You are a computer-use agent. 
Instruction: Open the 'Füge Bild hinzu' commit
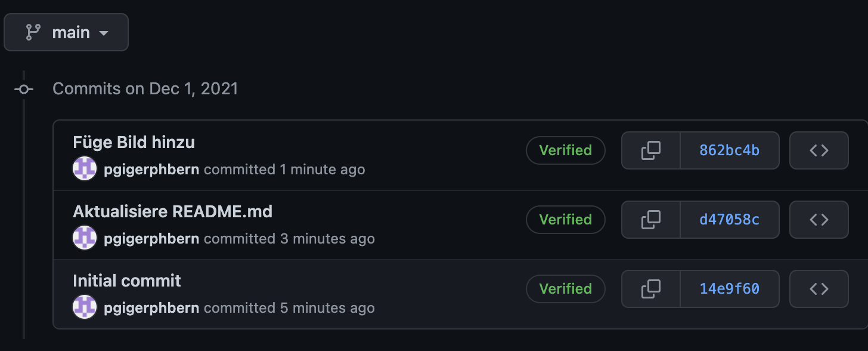pos(134,142)
